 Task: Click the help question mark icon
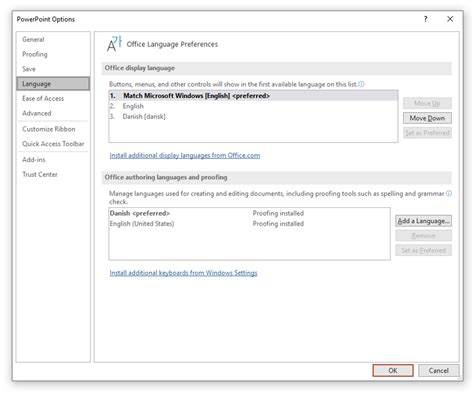(x=425, y=19)
